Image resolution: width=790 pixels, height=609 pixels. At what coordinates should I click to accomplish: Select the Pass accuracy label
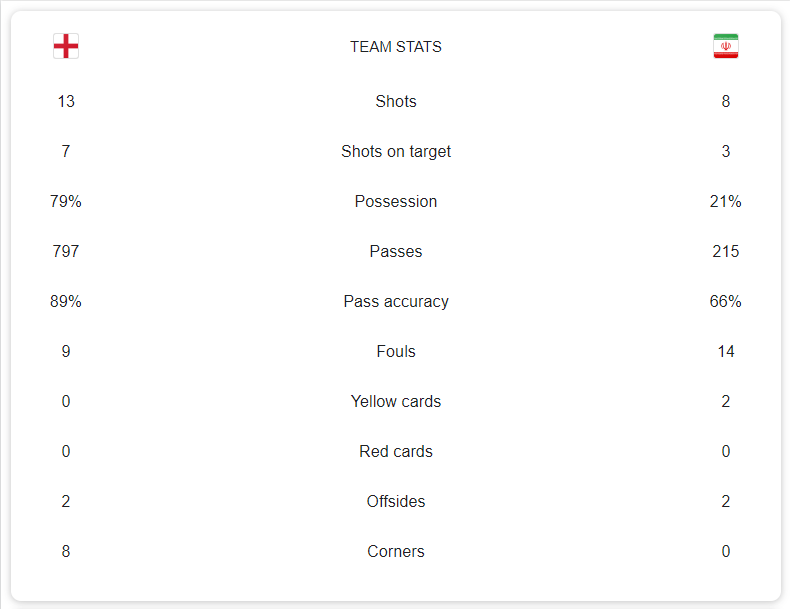(x=396, y=301)
